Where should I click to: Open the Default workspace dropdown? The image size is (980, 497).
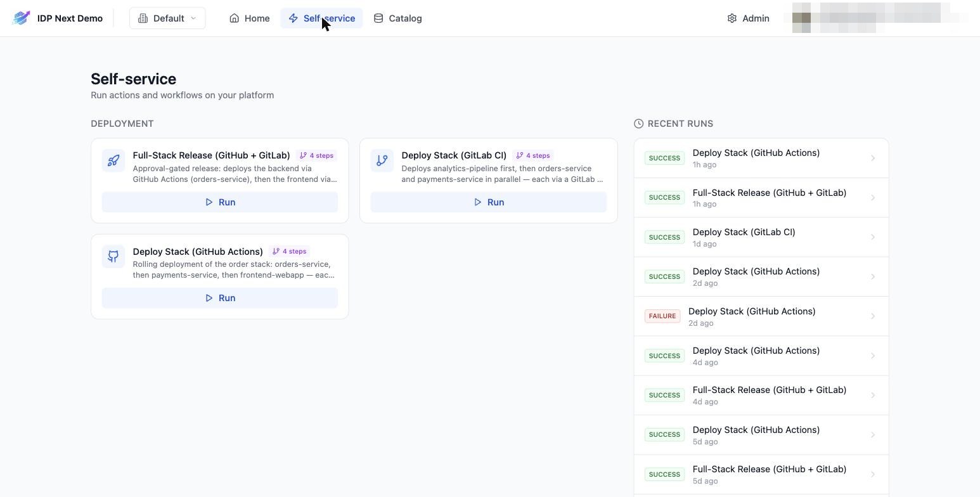(167, 18)
